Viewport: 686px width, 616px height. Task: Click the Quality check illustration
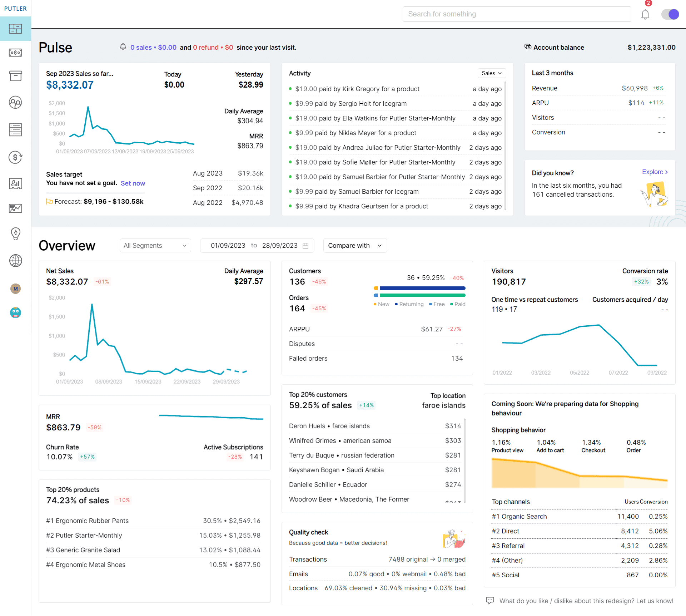click(x=454, y=539)
